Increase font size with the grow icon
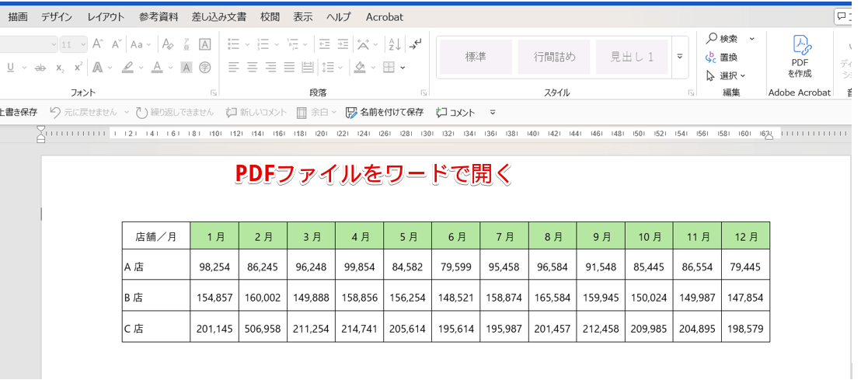Screen dimensions: 868x380 pos(97,44)
